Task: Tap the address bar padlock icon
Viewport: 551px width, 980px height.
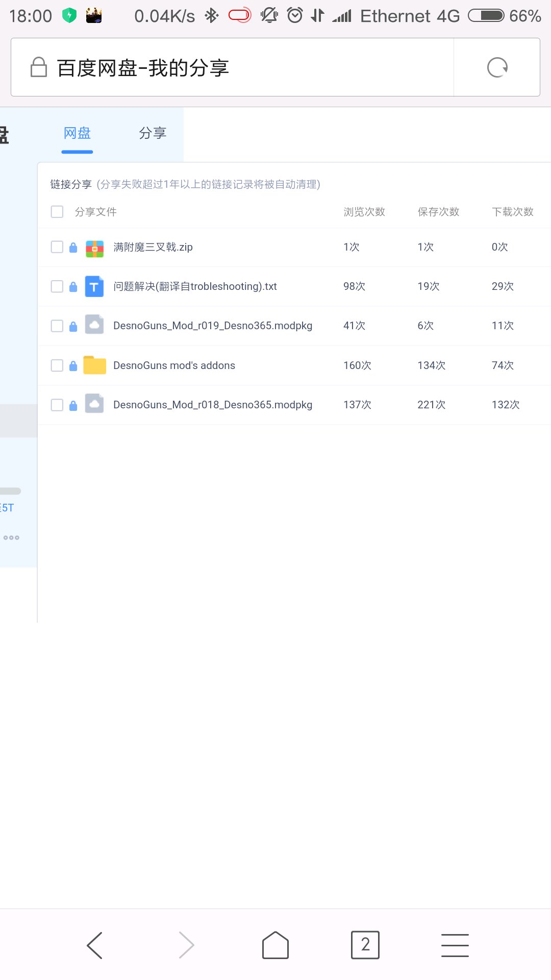Action: pos(39,67)
